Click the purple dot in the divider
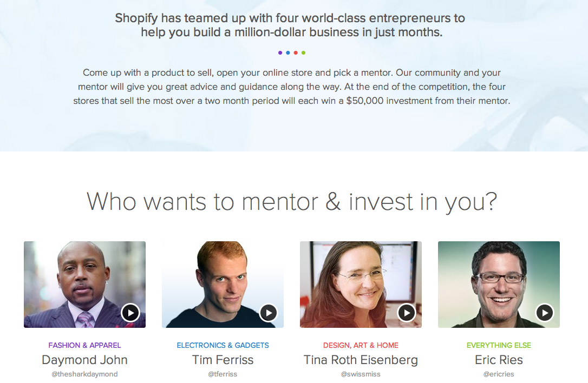 point(280,52)
